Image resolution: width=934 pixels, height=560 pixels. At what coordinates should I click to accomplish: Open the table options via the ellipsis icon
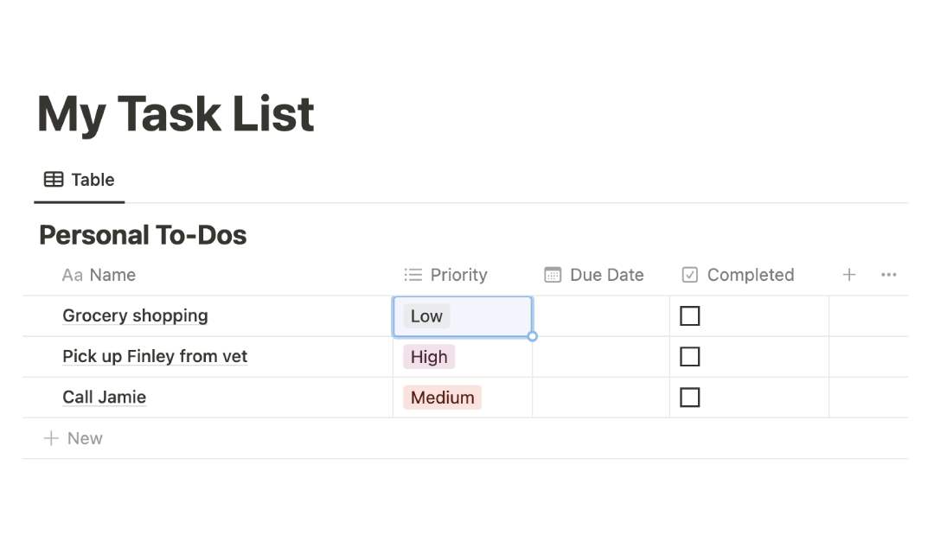point(888,275)
